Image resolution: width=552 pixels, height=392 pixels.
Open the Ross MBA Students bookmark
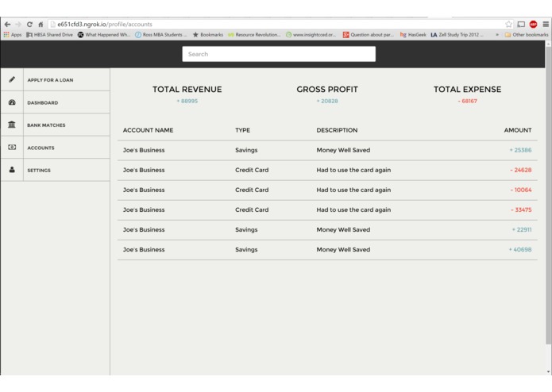161,34
